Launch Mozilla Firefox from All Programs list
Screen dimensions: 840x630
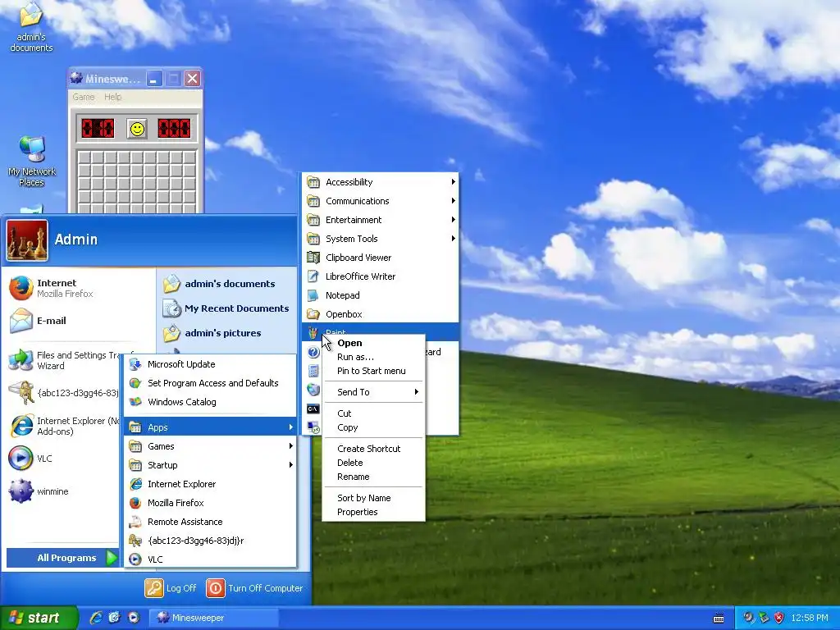tap(210, 503)
